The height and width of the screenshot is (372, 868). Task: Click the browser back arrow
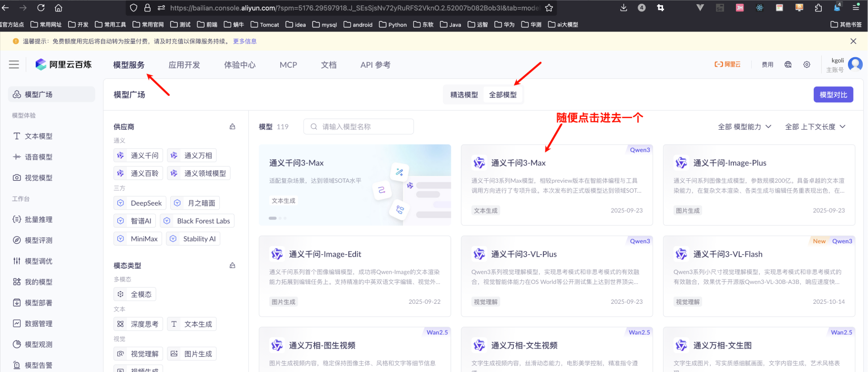tap(6, 8)
